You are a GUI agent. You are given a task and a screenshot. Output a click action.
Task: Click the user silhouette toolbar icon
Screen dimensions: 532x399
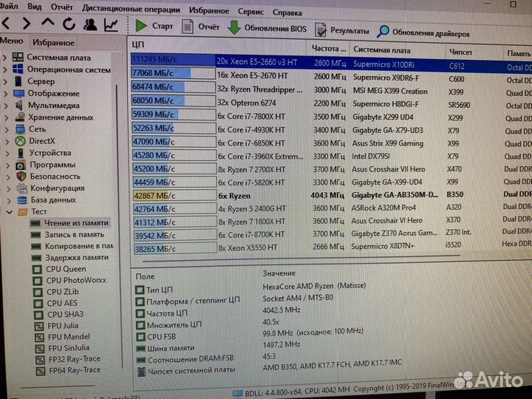90,26
